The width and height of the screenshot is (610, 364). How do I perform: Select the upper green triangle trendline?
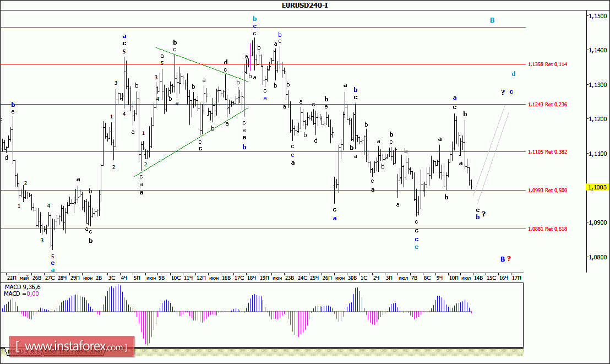(202, 64)
